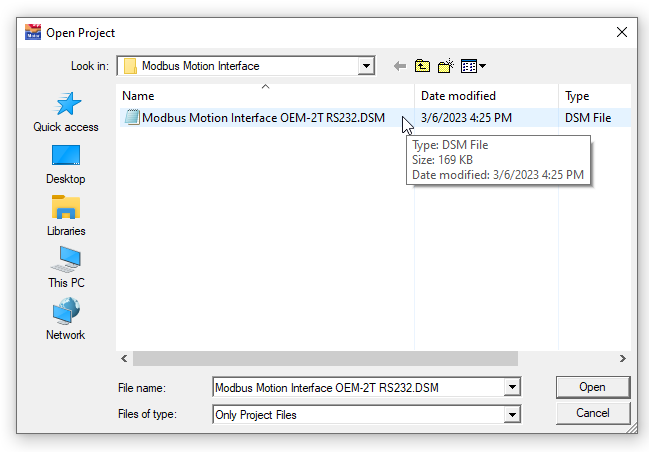Open Quick access location
The width and height of the screenshot is (649, 452).
(66, 112)
